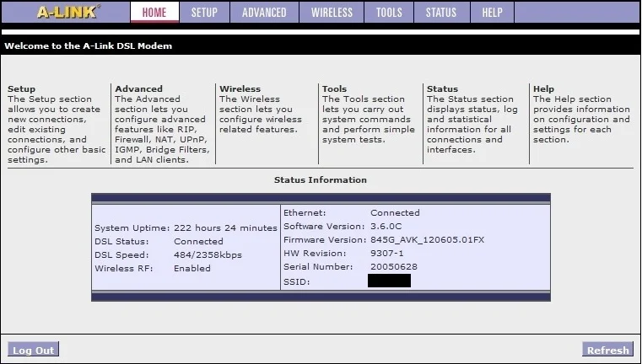This screenshot has width=642, height=364.
Task: Click the Help section heading
Action: pyautogui.click(x=543, y=88)
